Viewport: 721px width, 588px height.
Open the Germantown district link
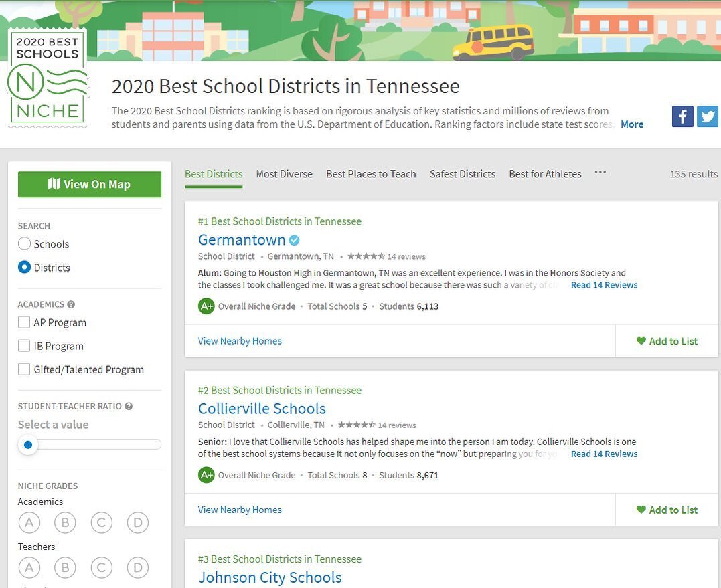(x=242, y=240)
